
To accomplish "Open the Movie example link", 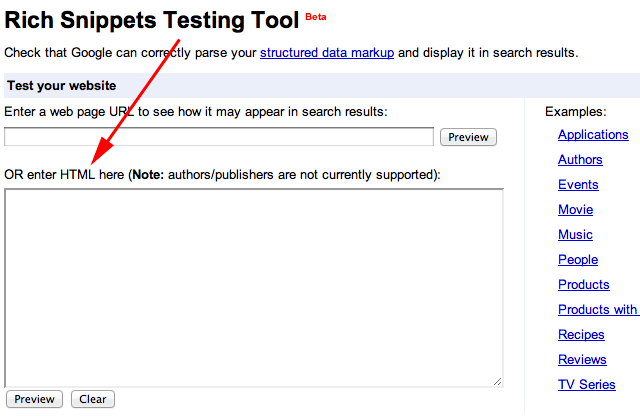I will (576, 209).
